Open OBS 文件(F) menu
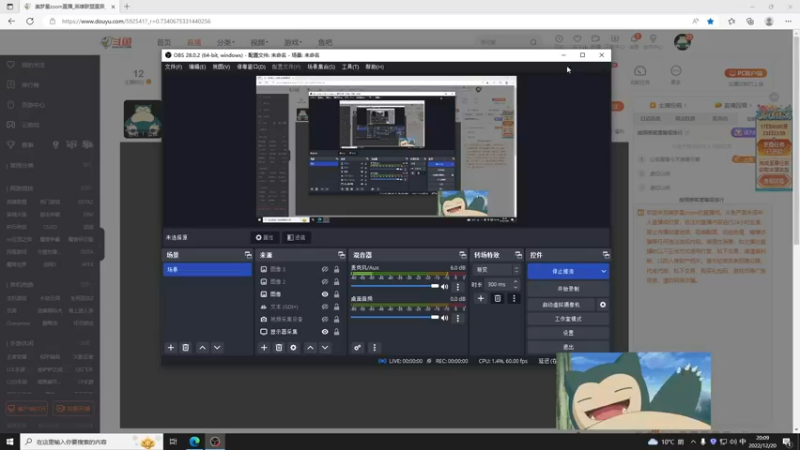 tap(173, 67)
